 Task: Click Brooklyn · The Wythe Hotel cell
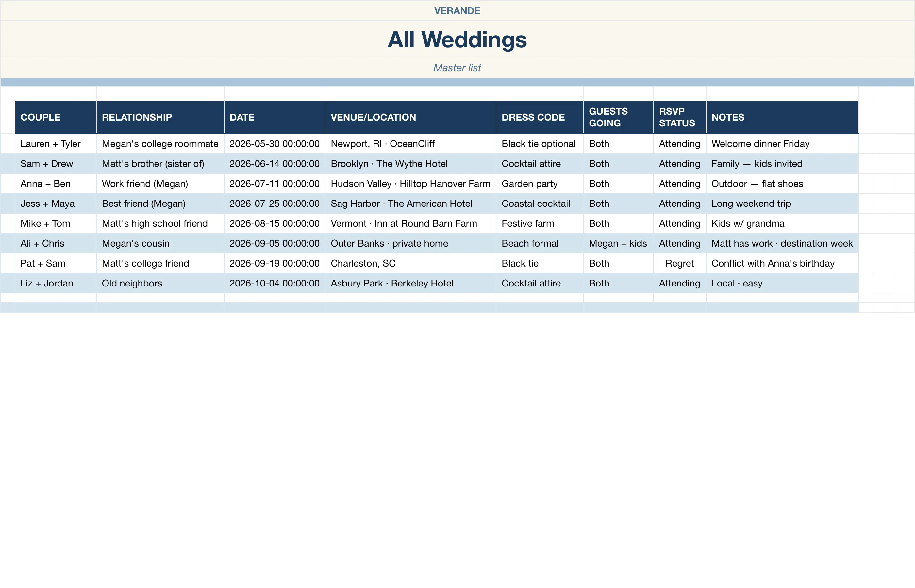click(x=410, y=164)
